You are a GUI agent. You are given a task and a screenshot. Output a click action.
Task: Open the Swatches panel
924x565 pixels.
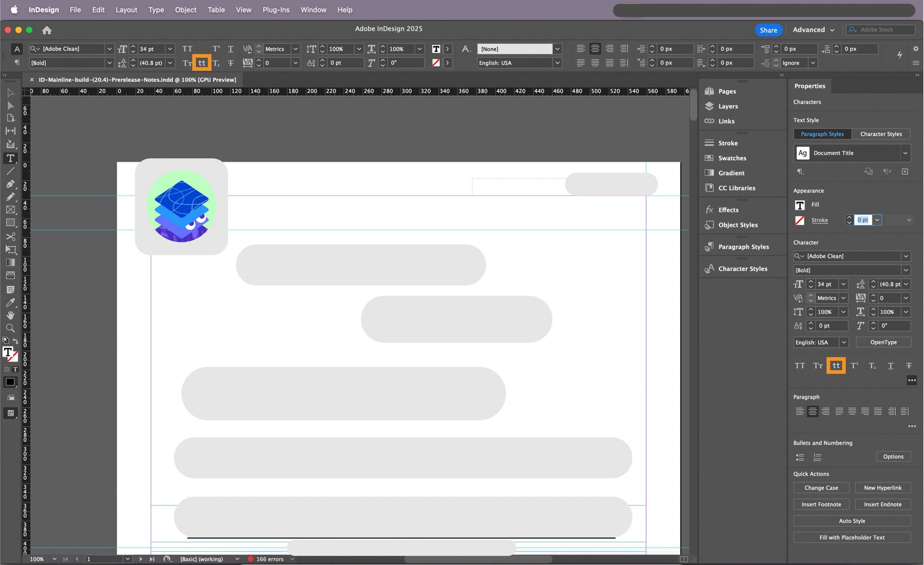(x=731, y=158)
